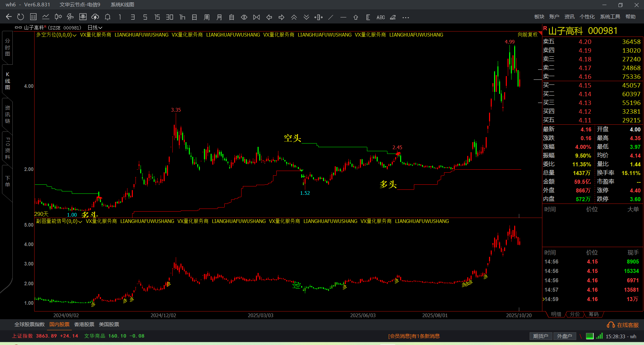The height and width of the screenshot is (345, 644).
Task: Select the daily (日) period button
Action: 195,17
